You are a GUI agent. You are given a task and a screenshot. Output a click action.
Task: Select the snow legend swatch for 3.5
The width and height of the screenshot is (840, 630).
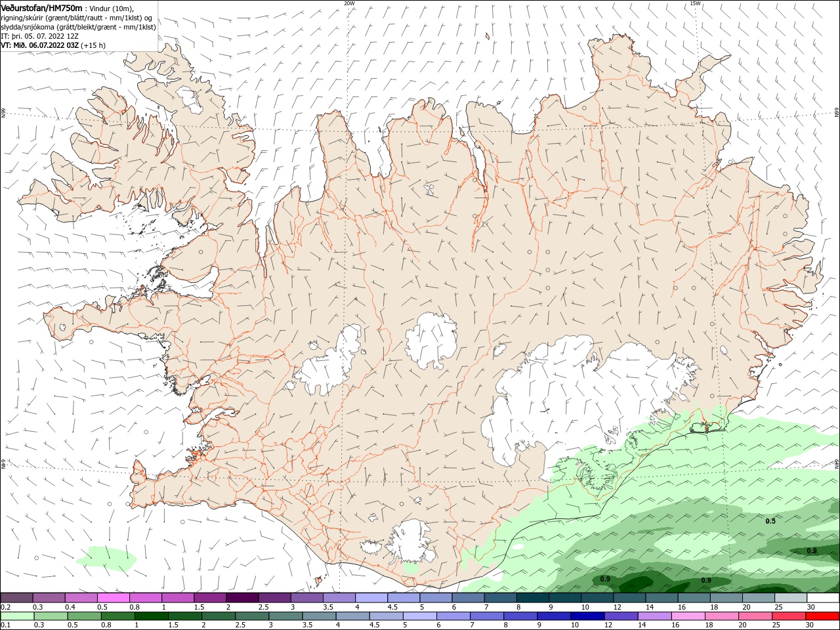(339, 598)
